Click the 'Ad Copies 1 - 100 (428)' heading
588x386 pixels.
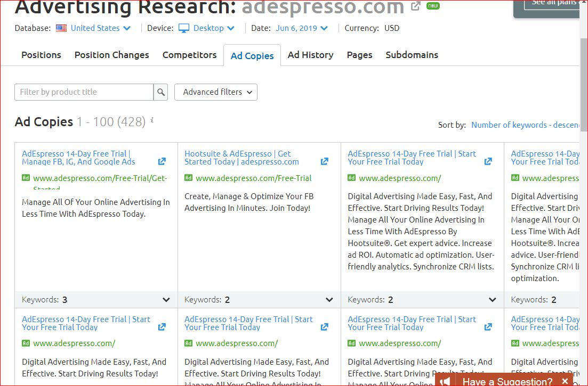click(80, 122)
